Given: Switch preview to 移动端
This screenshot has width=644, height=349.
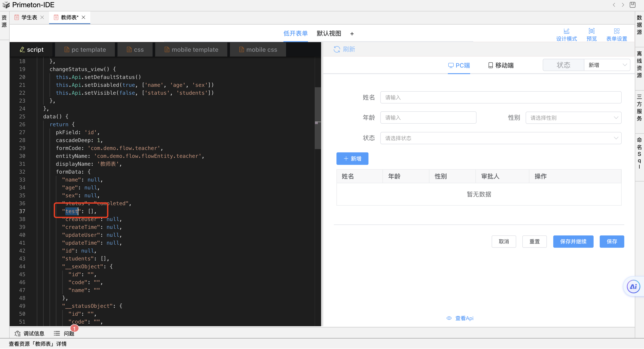Looking at the screenshot, I should pos(501,66).
